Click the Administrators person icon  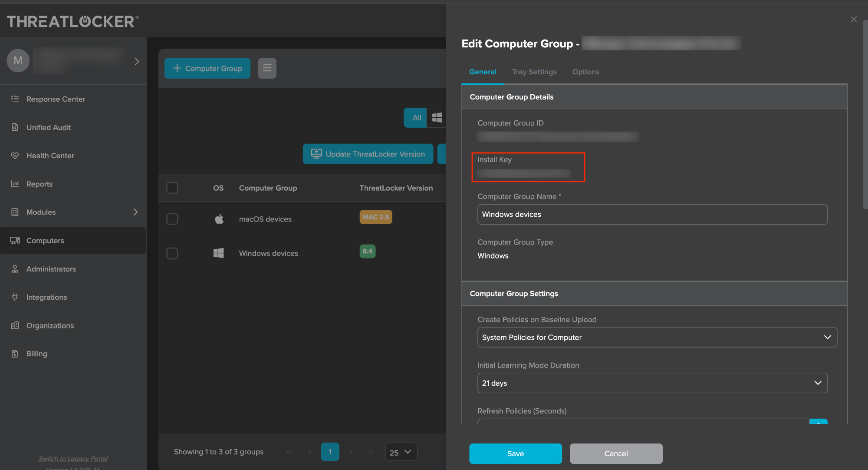click(x=15, y=269)
